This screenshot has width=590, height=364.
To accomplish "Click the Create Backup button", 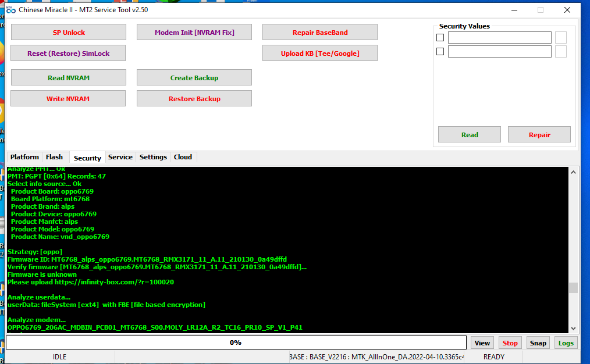I will (x=194, y=78).
